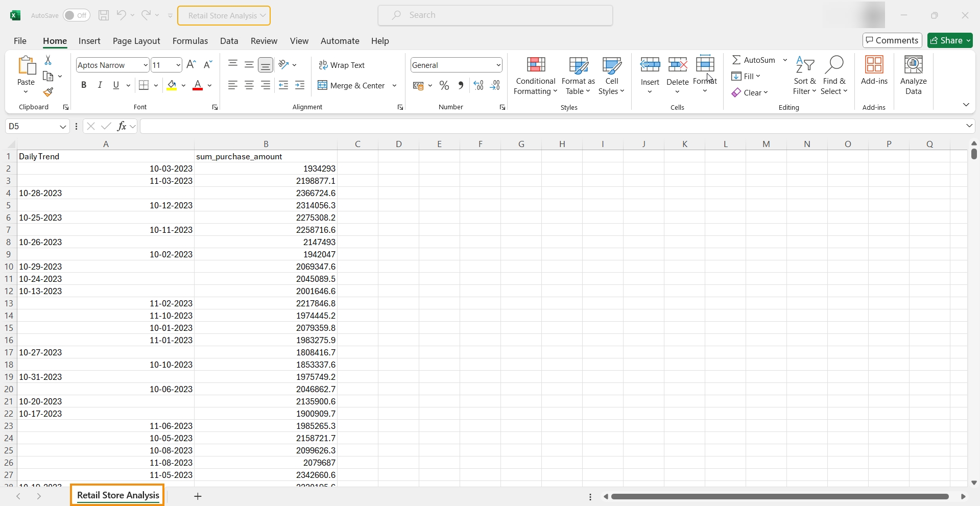Click the Cut scissors icon
Viewport: 980px width, 506px height.
click(x=48, y=60)
